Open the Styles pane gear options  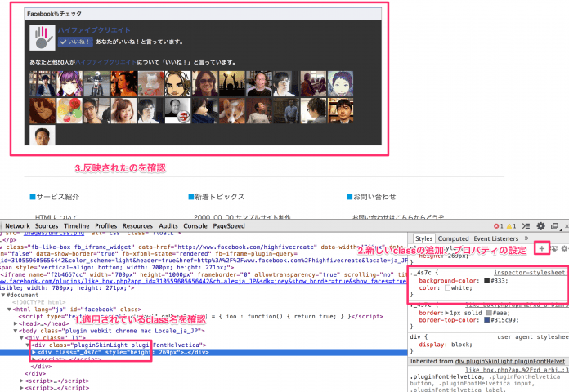[x=564, y=248]
